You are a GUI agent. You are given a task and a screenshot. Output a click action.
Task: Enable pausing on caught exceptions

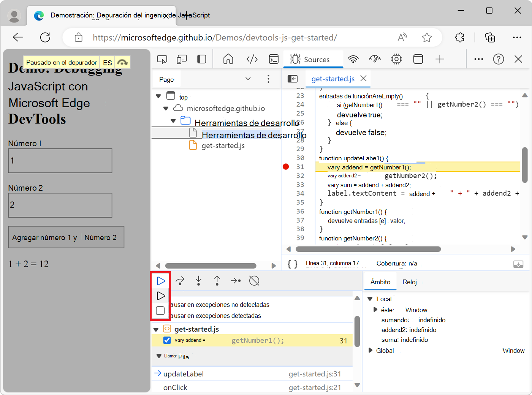tap(164, 315)
